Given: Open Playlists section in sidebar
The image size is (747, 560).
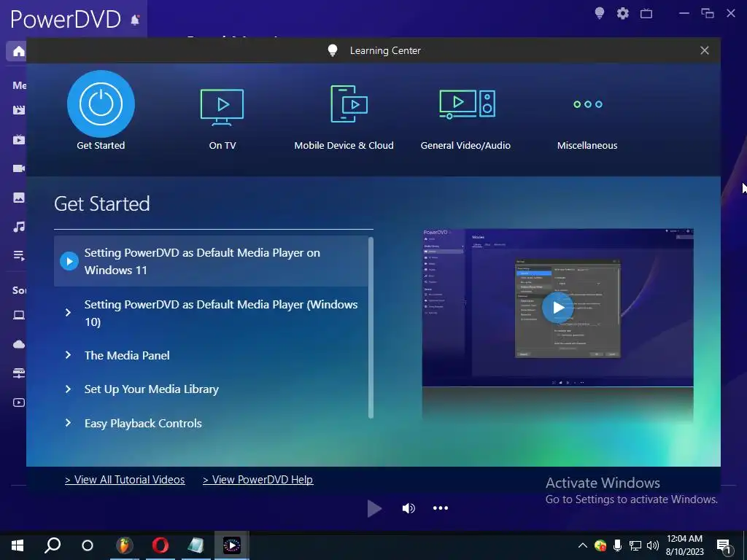Looking at the screenshot, I should 18,256.
